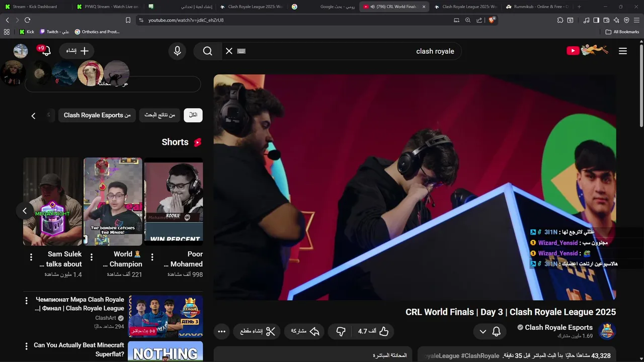Switch to PYWQ Stream browser tab
The height and width of the screenshot is (362, 644).
[x=107, y=7]
